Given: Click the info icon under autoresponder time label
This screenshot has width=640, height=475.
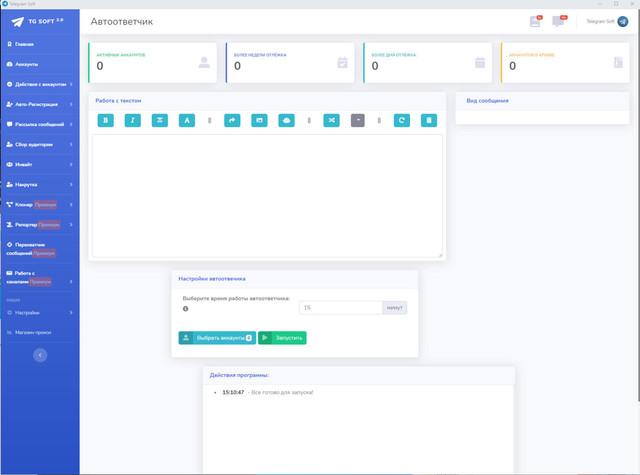Looking at the screenshot, I should (186, 309).
